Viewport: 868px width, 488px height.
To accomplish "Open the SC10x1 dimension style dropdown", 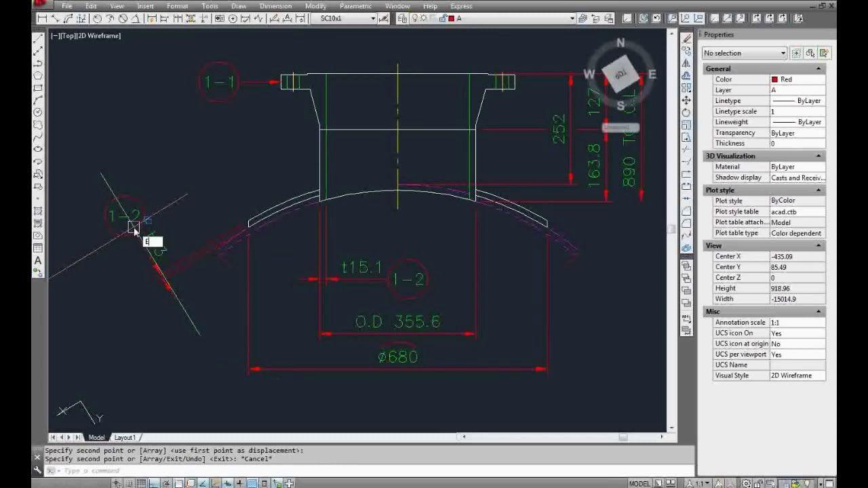I will [373, 18].
